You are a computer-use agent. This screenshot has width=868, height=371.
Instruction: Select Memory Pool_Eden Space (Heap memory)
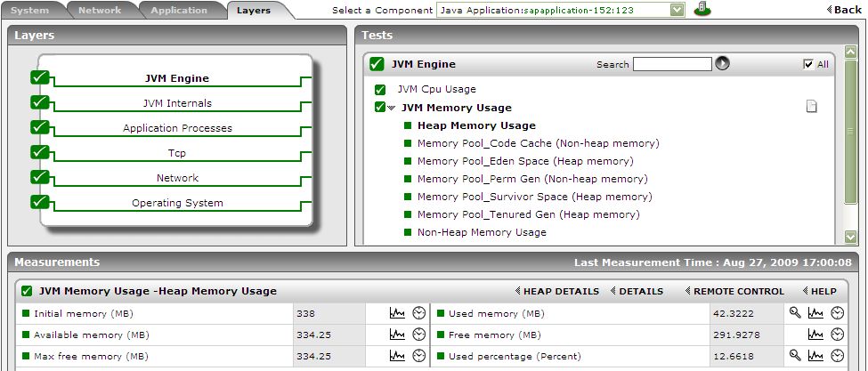525,161
